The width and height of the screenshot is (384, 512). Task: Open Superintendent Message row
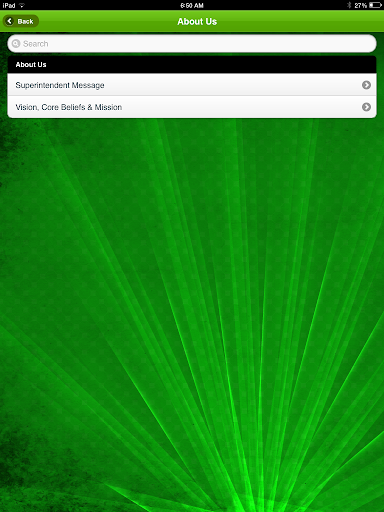click(192, 85)
